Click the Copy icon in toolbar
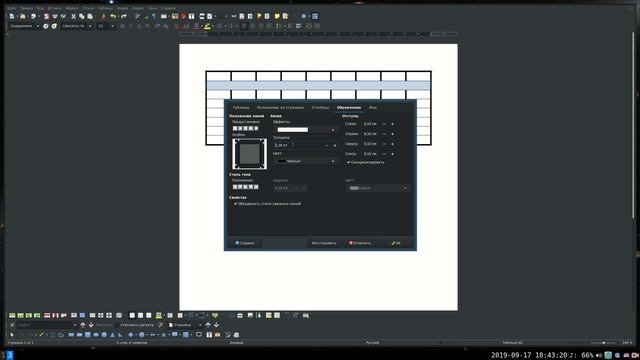Image resolution: width=640 pixels, height=360 pixels. pos(82,16)
